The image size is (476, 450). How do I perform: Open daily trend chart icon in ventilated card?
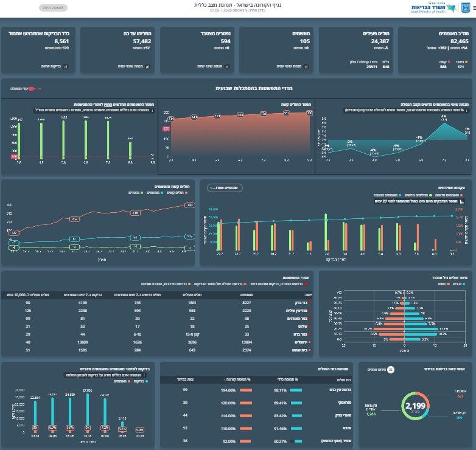(306, 66)
